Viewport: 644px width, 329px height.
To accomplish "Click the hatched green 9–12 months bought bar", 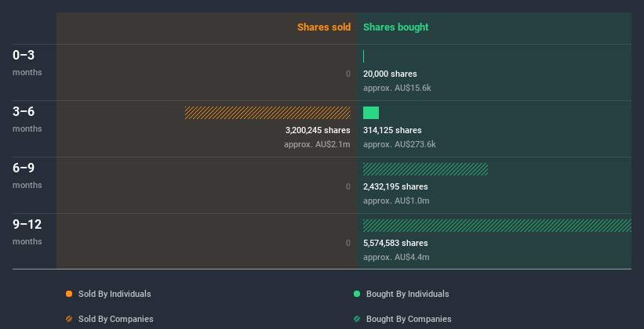I will click(x=497, y=226).
